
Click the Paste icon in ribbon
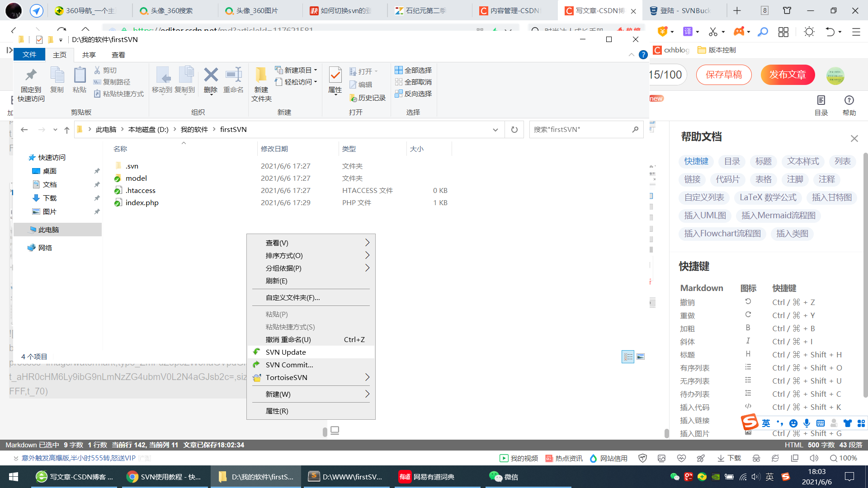coord(80,80)
